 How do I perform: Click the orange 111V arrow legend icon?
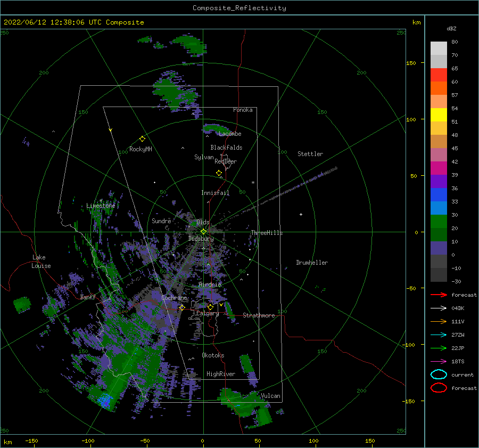pos(439,321)
